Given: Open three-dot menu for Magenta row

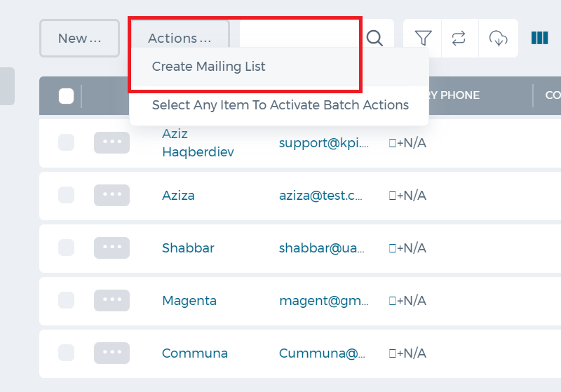Looking at the screenshot, I should point(111,300).
